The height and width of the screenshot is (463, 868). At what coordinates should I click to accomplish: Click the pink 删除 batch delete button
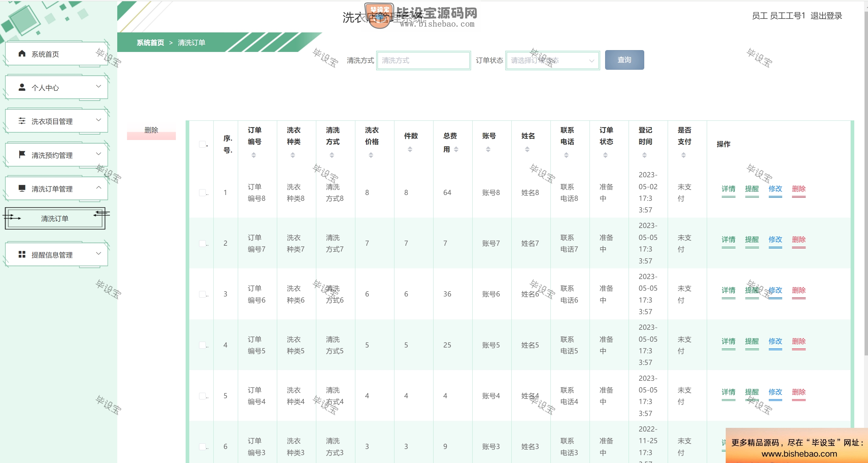pyautogui.click(x=151, y=130)
